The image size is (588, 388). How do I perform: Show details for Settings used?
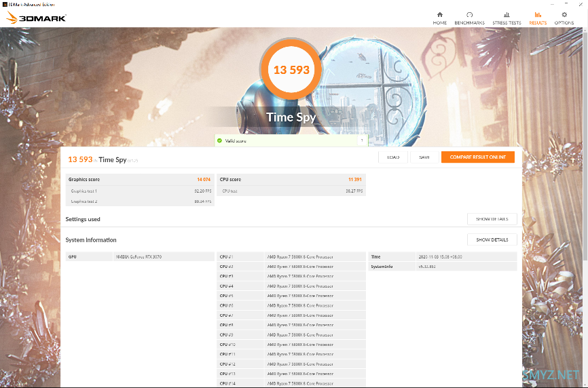(492, 219)
